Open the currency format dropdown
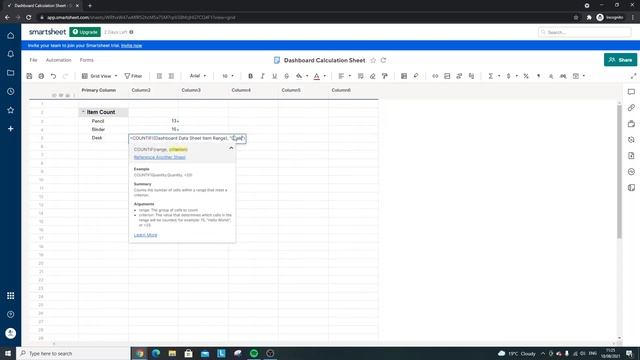 pyautogui.click(x=511, y=76)
